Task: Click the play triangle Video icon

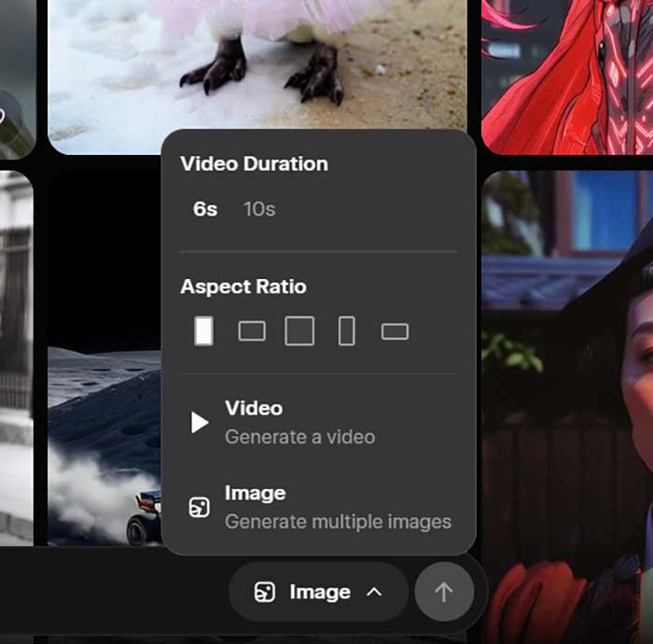Action: (x=200, y=423)
